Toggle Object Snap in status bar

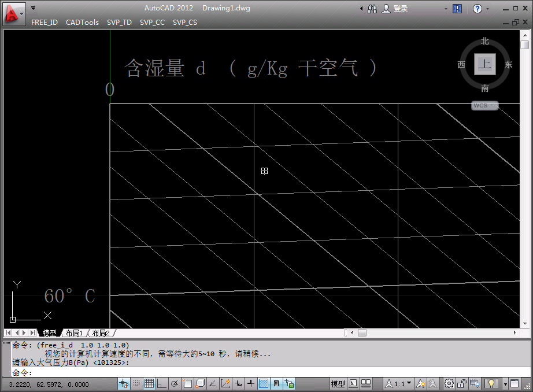187,384
